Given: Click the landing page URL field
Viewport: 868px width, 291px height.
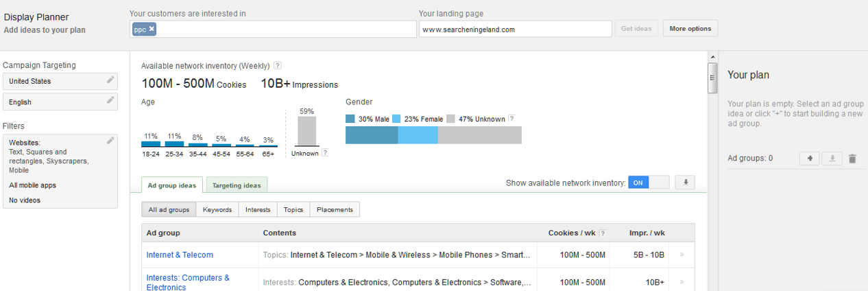Looking at the screenshot, I should click(515, 30).
